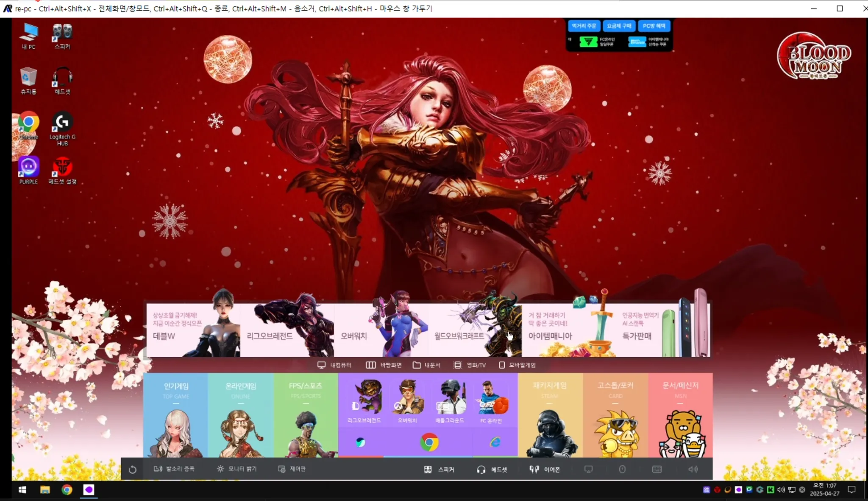Open the purple app on taskbar
The image size is (868, 501).
[x=89, y=490]
